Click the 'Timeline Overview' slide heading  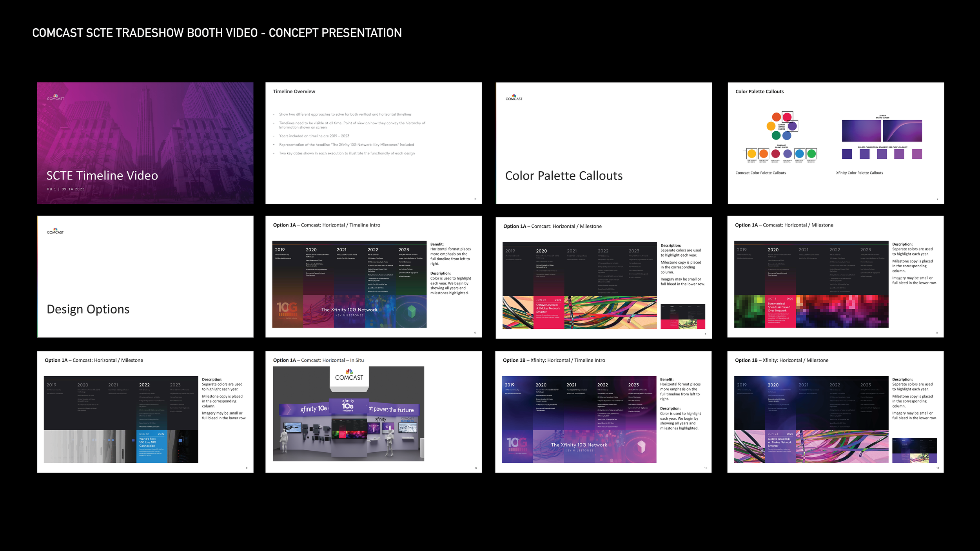tap(294, 91)
